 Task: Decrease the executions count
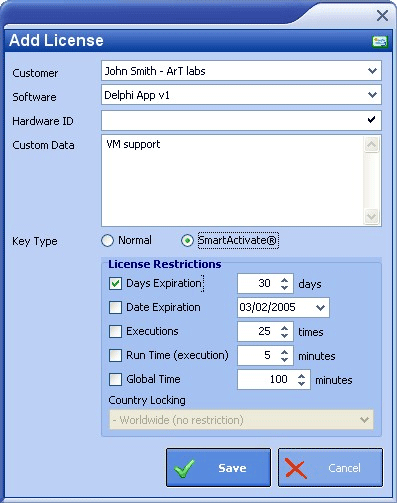tap(284, 335)
